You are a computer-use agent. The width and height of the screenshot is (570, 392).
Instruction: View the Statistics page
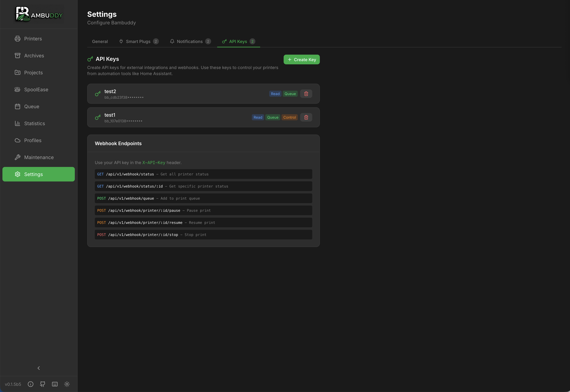click(x=39, y=123)
